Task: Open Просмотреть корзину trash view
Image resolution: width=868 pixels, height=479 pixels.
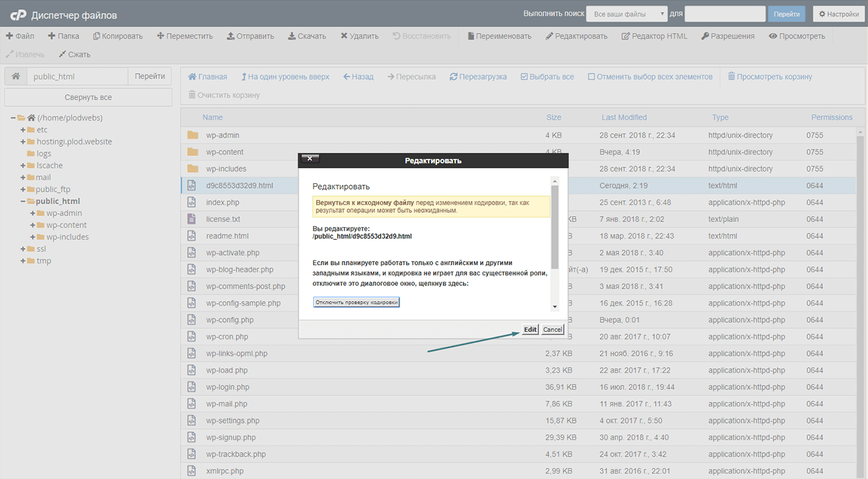Action: tap(770, 77)
